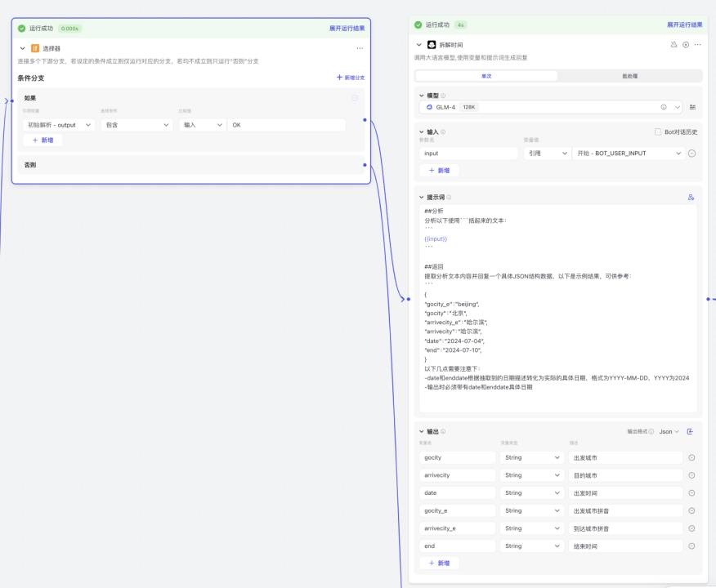Click the 0.000s run-time badge in 选择器
Screen dimensions: 716x588
[x=69, y=29]
